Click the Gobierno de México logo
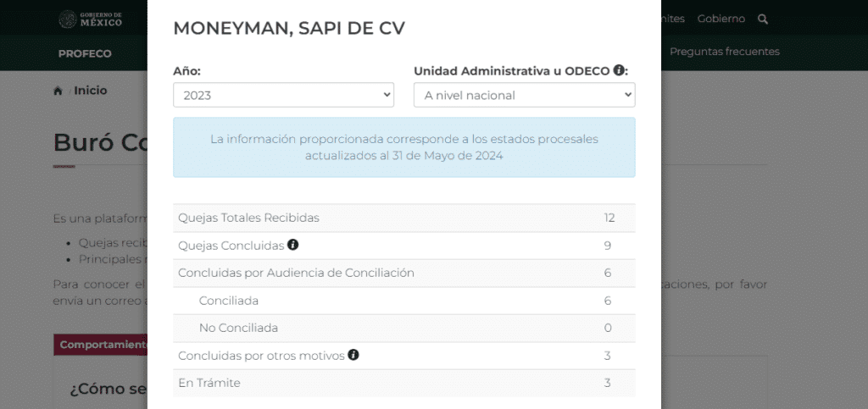 click(91, 19)
